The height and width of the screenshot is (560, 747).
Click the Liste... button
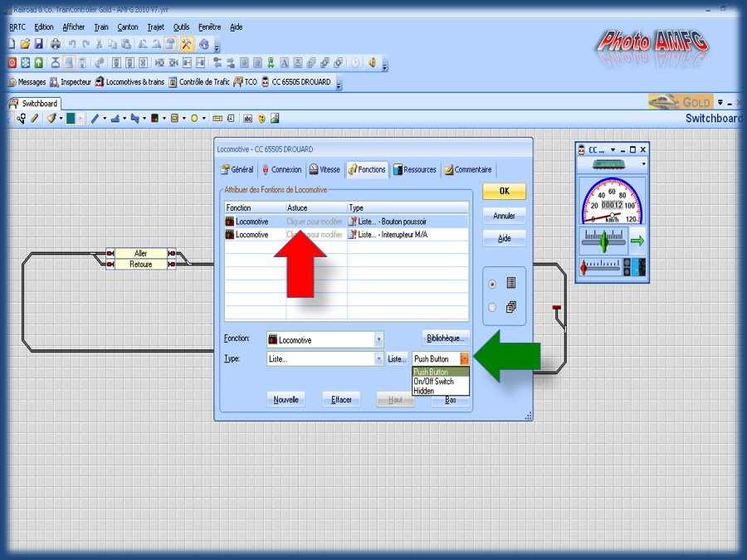397,358
